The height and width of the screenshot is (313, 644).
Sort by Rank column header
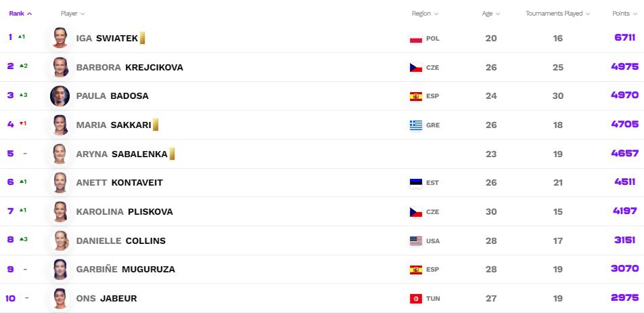20,14
